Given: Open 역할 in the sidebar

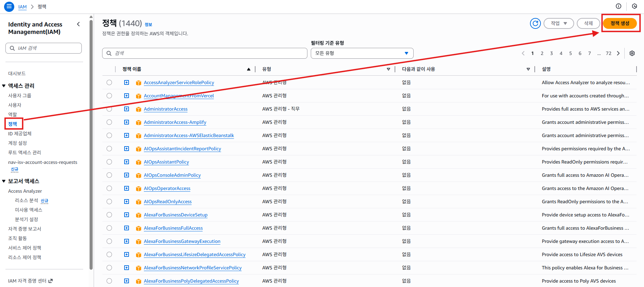Looking at the screenshot, I should pyautogui.click(x=13, y=114).
